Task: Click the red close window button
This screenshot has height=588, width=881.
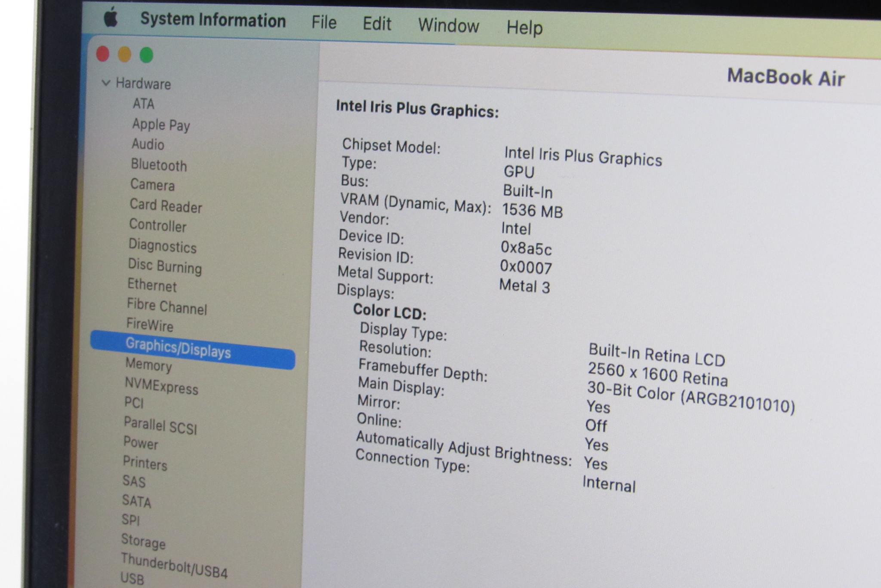Action: click(x=103, y=54)
